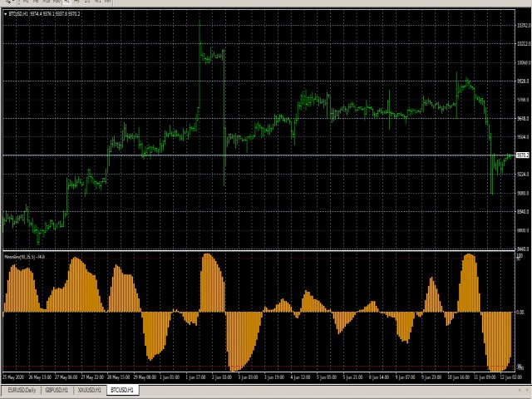
Task: Click the 9928.0 price axis label
Action: 523,81
